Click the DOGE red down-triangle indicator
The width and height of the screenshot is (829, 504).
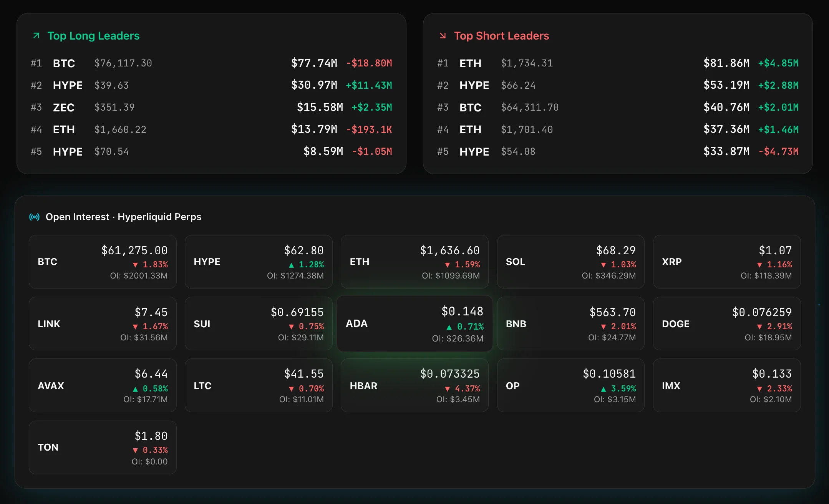(759, 327)
